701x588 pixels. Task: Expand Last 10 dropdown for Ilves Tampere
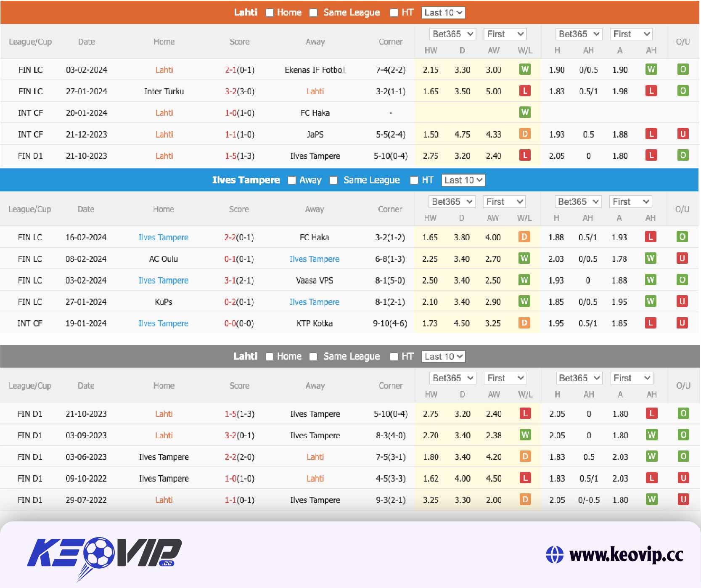point(463,180)
